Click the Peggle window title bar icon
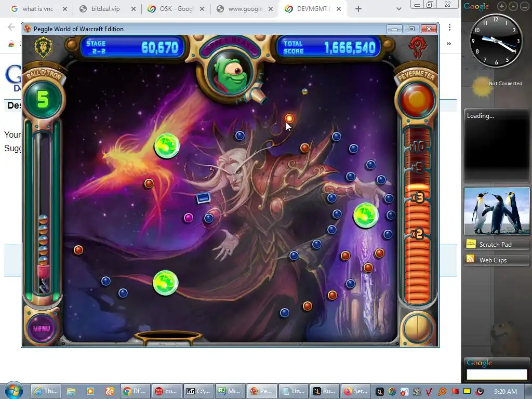Image resolution: width=532 pixels, height=399 pixels. point(28,29)
